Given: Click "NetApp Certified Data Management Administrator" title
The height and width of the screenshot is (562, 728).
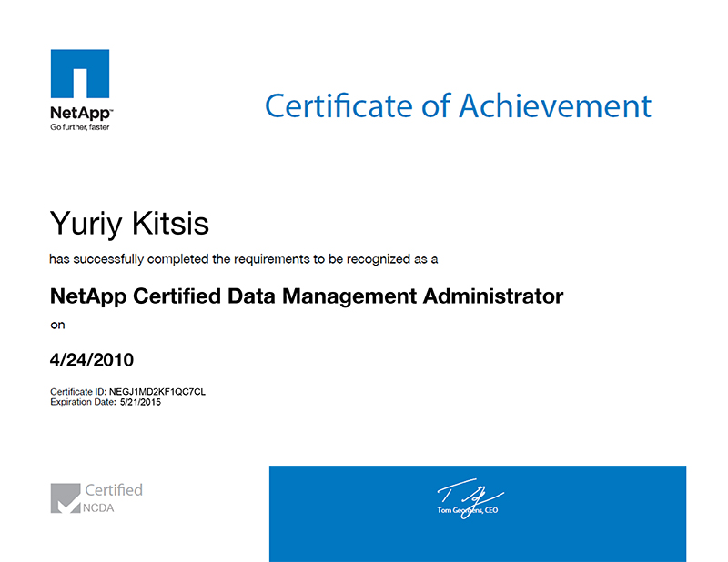Looking at the screenshot, I should click(307, 296).
